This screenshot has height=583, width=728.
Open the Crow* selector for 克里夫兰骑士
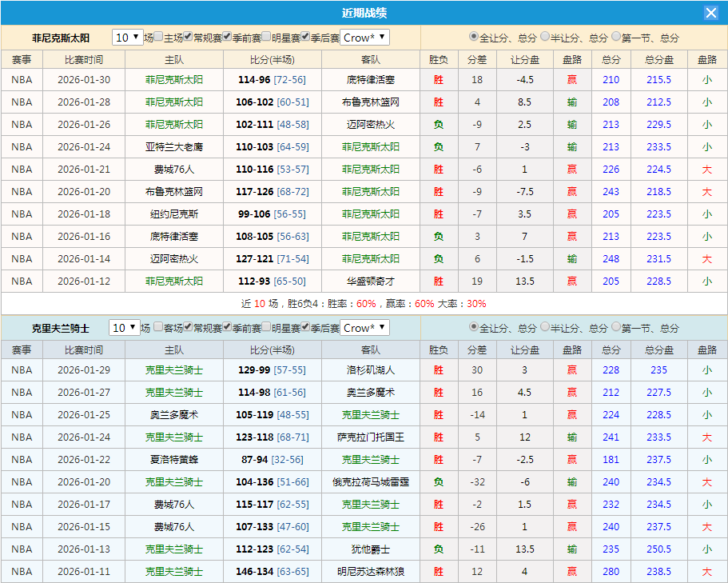[360, 329]
